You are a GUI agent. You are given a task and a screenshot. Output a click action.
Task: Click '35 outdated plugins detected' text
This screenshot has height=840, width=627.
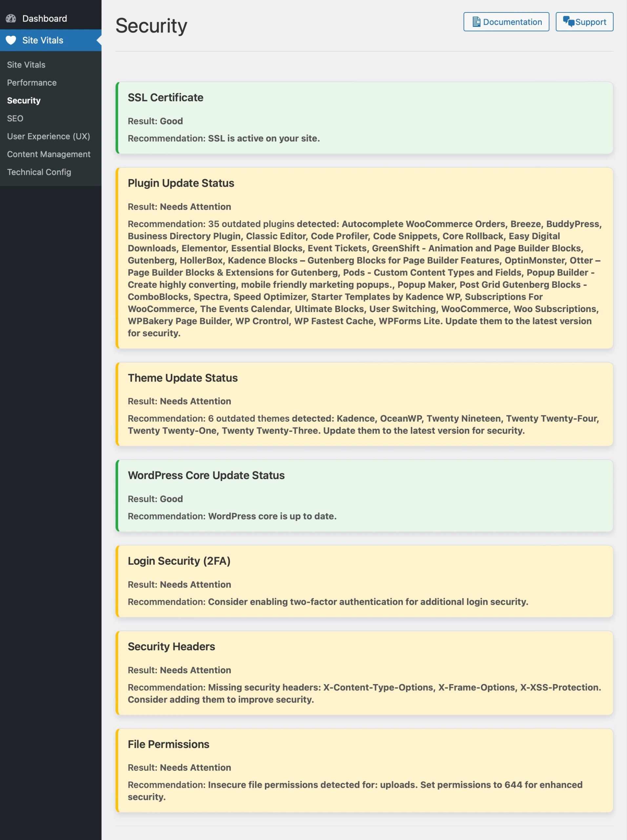pos(273,224)
